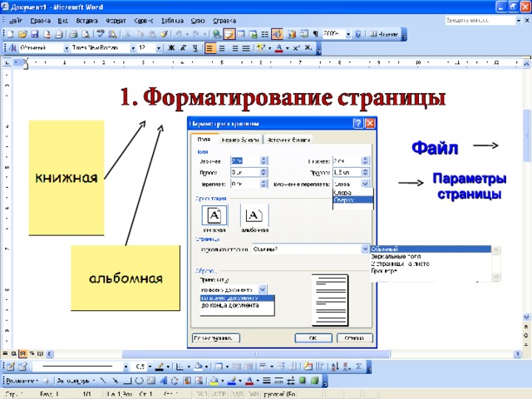This screenshot has width=532, height=399.
Task: Click the dialog's Help question mark icon
Action: click(x=357, y=123)
